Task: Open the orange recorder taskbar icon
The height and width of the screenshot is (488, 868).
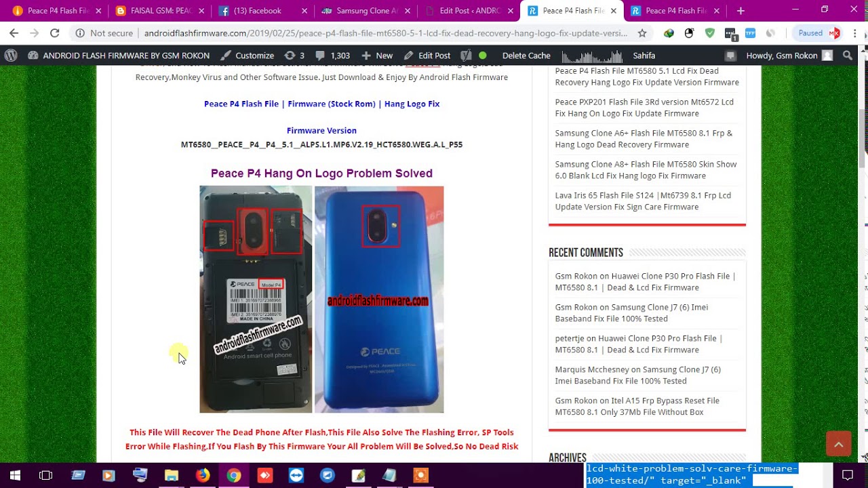Action: click(x=420, y=476)
